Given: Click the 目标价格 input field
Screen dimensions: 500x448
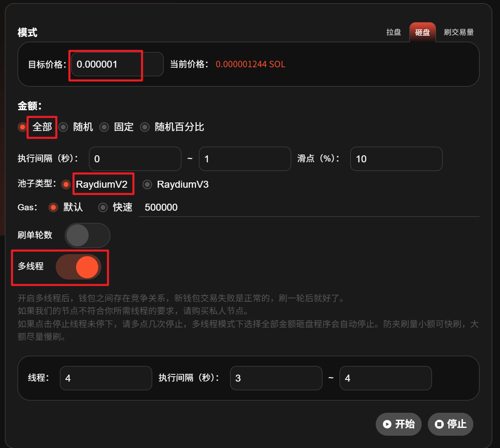Looking at the screenshot, I should [117, 64].
